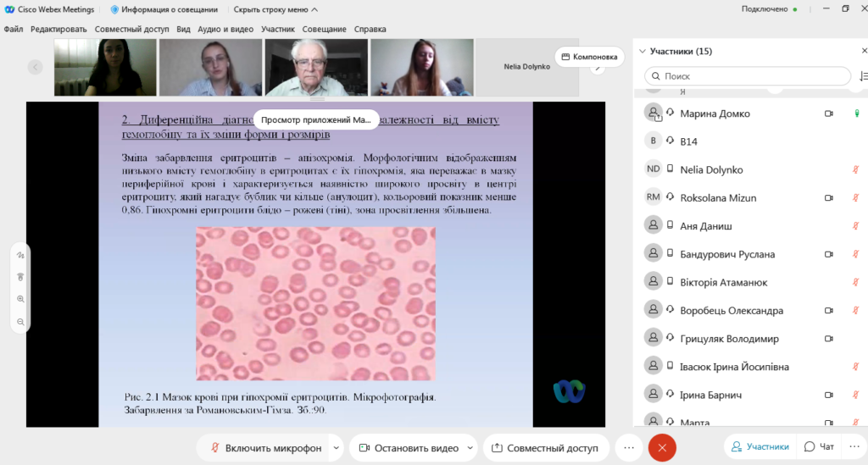The width and height of the screenshot is (868, 465).
Task: Click Roksolana Mizun's camera icon
Action: click(x=829, y=198)
